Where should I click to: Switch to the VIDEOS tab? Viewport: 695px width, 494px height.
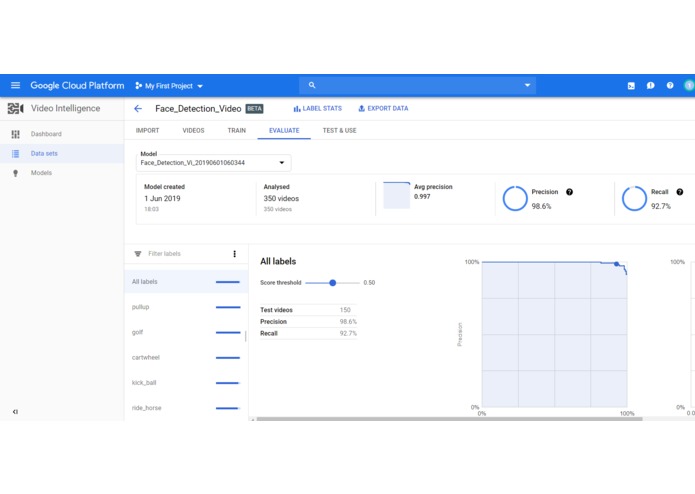(x=193, y=130)
